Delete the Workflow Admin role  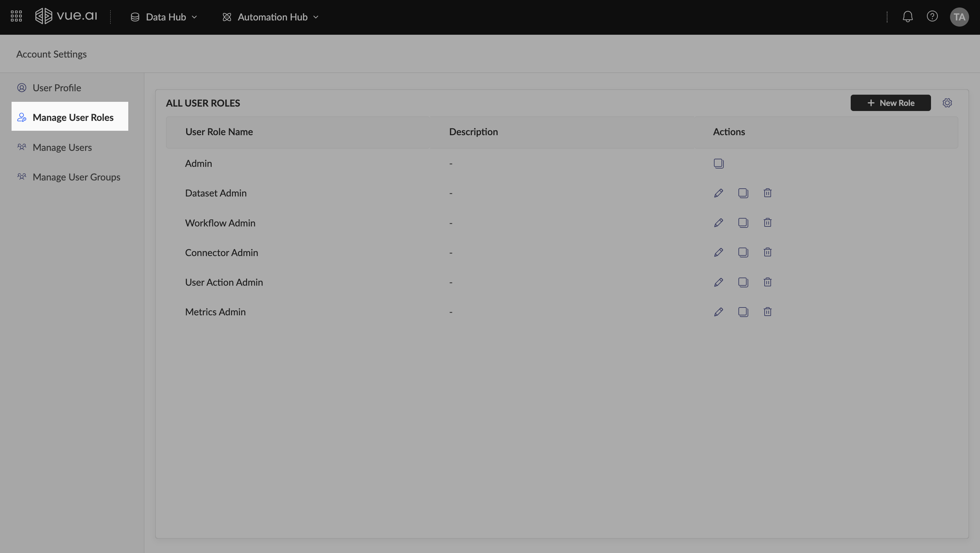[767, 223]
